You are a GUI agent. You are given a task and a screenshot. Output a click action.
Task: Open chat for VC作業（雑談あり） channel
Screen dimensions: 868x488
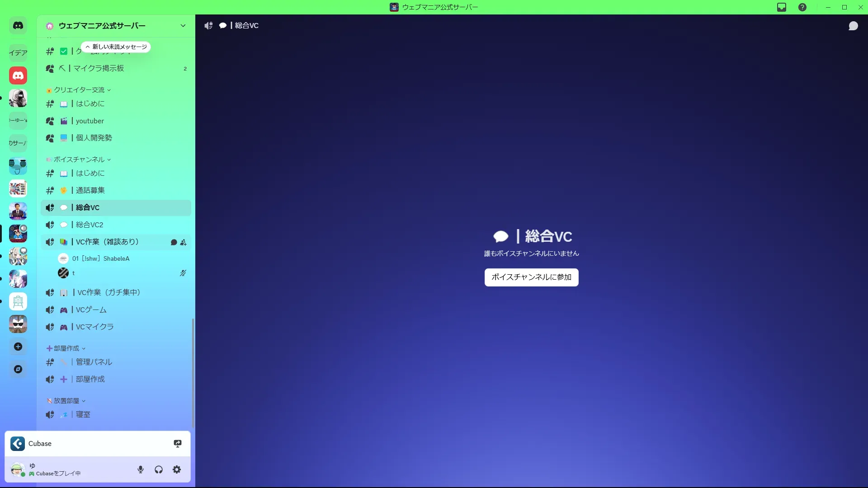click(x=174, y=242)
